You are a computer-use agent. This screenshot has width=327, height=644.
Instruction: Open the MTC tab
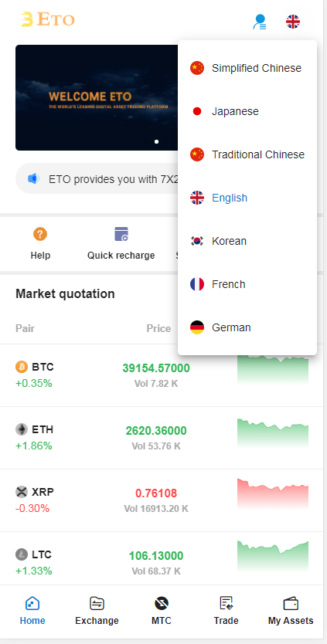(162, 611)
